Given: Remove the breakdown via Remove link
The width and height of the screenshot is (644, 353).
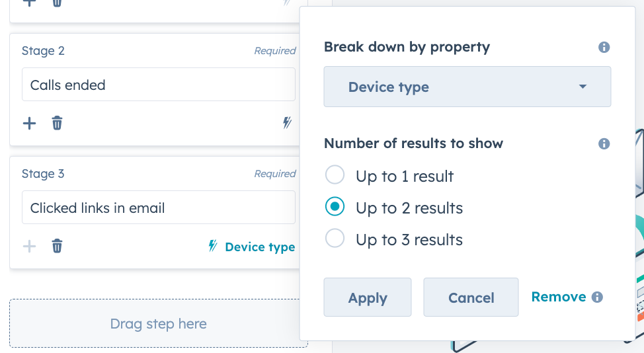Looking at the screenshot, I should (559, 296).
